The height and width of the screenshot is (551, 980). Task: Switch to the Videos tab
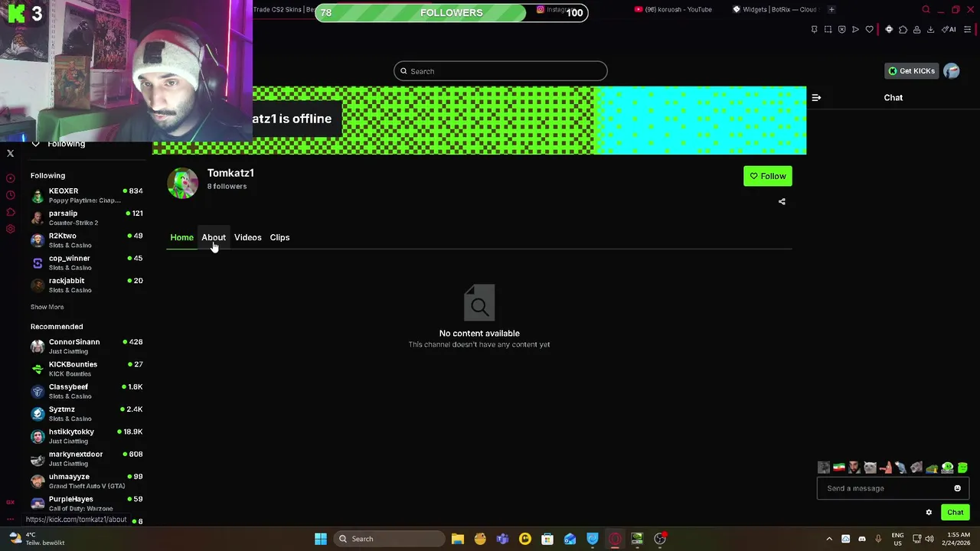247,237
